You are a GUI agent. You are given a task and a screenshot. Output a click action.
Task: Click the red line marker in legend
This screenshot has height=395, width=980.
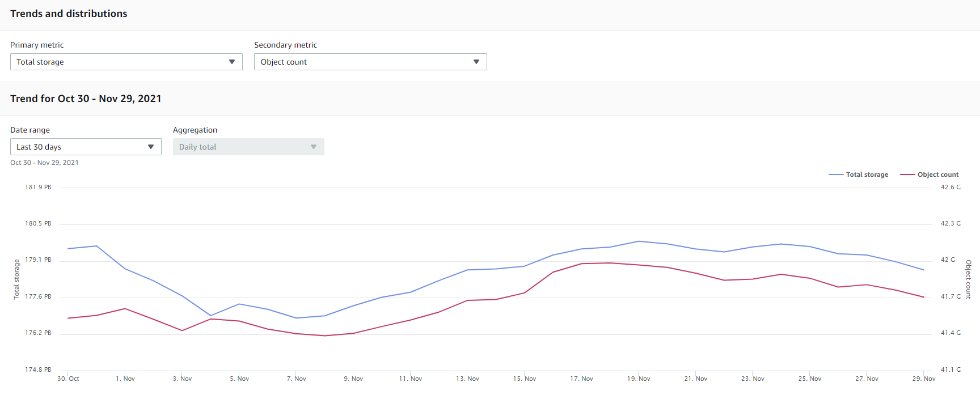coord(907,175)
